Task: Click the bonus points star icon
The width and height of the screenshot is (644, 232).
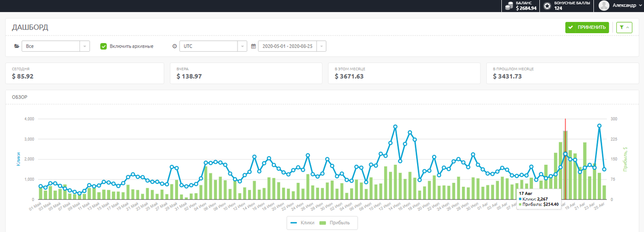Action: tap(547, 6)
